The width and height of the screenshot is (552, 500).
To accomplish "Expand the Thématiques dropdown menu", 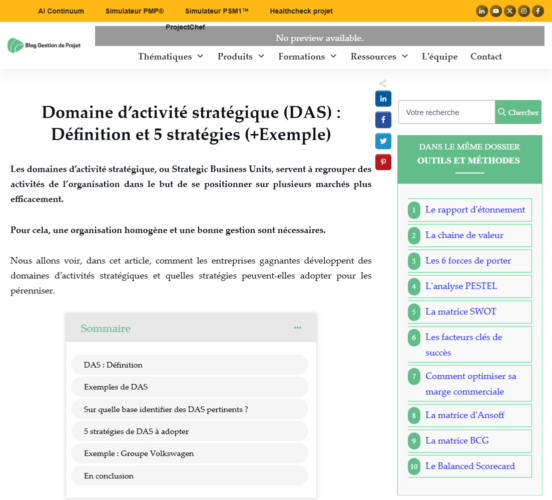I will pos(170,56).
